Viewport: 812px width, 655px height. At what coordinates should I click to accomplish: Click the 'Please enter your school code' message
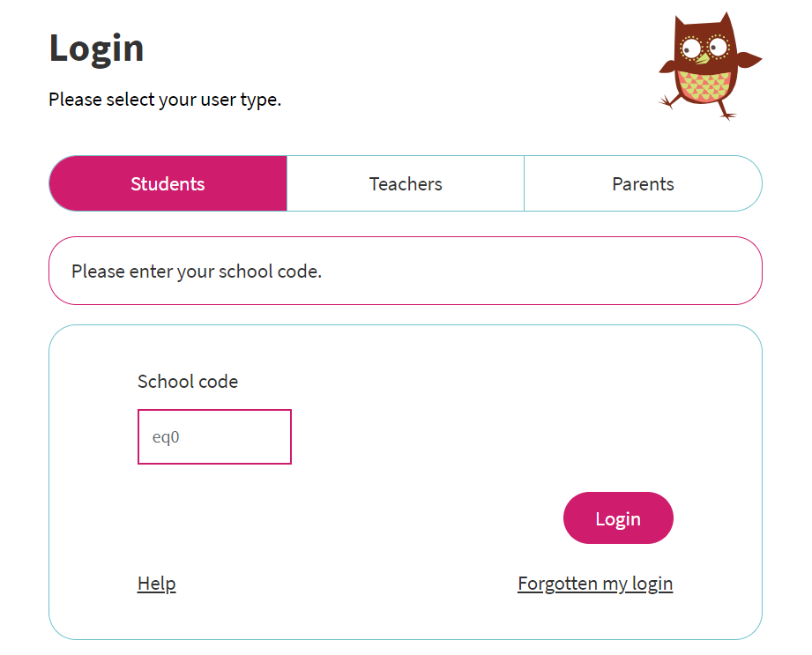197,272
